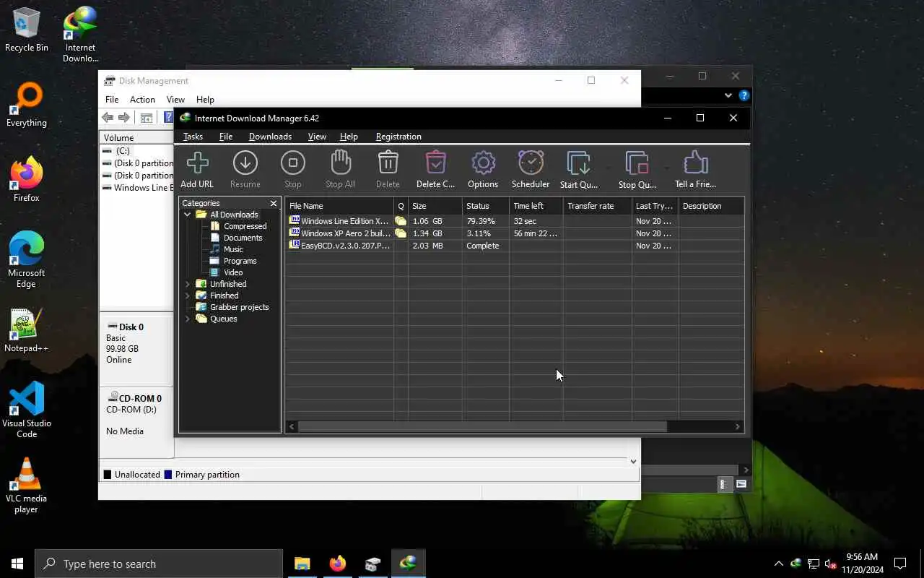The width and height of the screenshot is (924, 578).
Task: Select the Windows XP Aero 2 download
Action: (515, 233)
